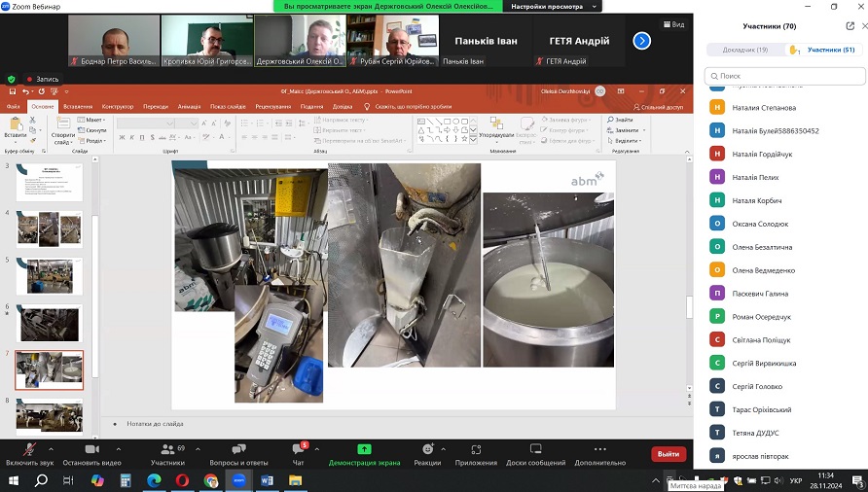
Task: Open Zoom Участники panel button
Action: 167,453
